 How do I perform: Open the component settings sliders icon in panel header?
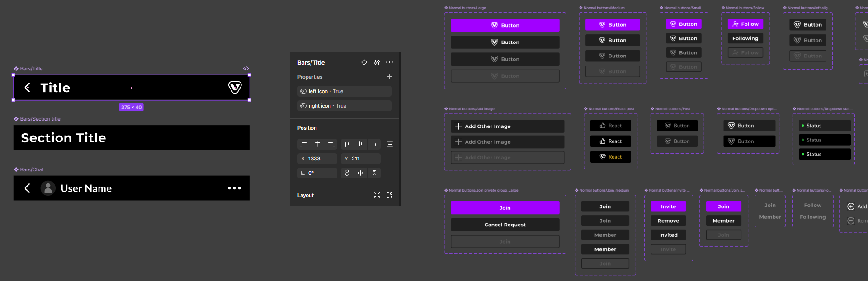click(377, 62)
